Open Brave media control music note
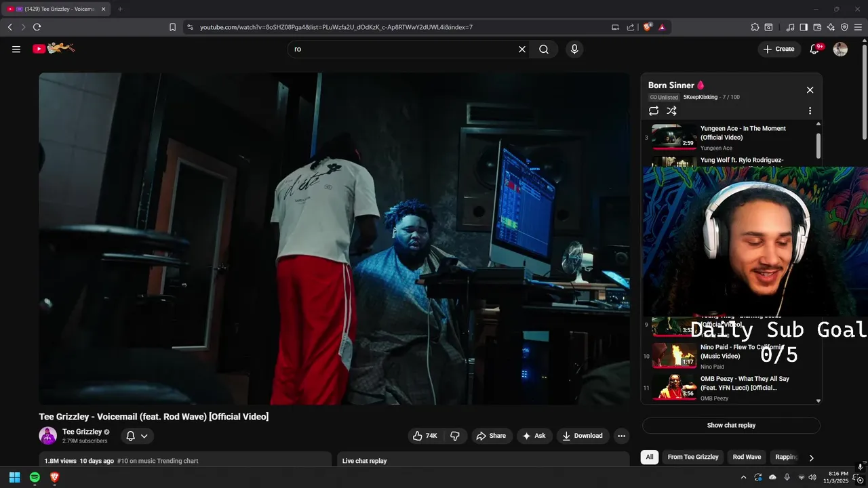Viewport: 868px width, 488px height. pos(790,27)
